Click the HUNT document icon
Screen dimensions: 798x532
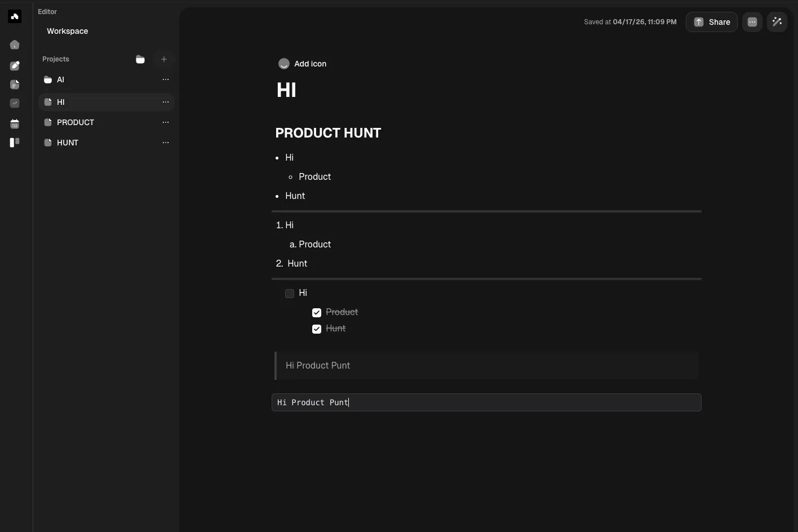click(x=48, y=143)
